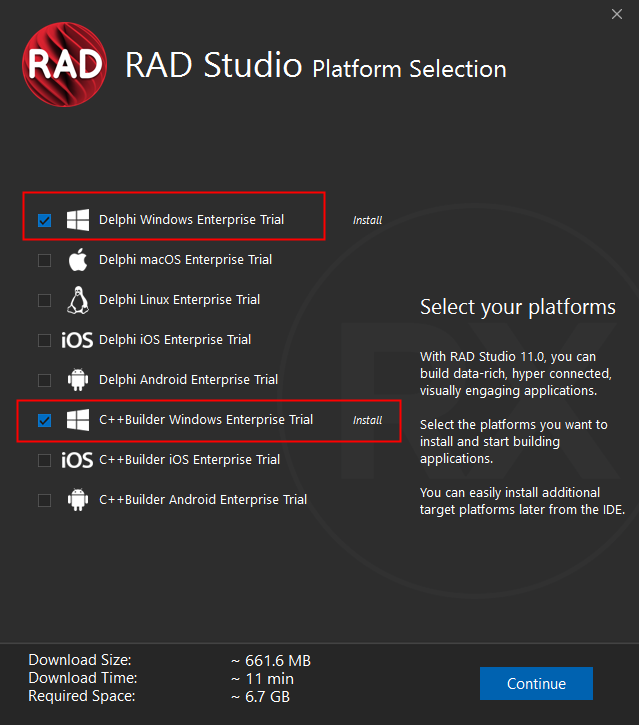Check Delphi macOS Enterprise Trial checkbox
The width and height of the screenshot is (639, 725).
tap(44, 260)
